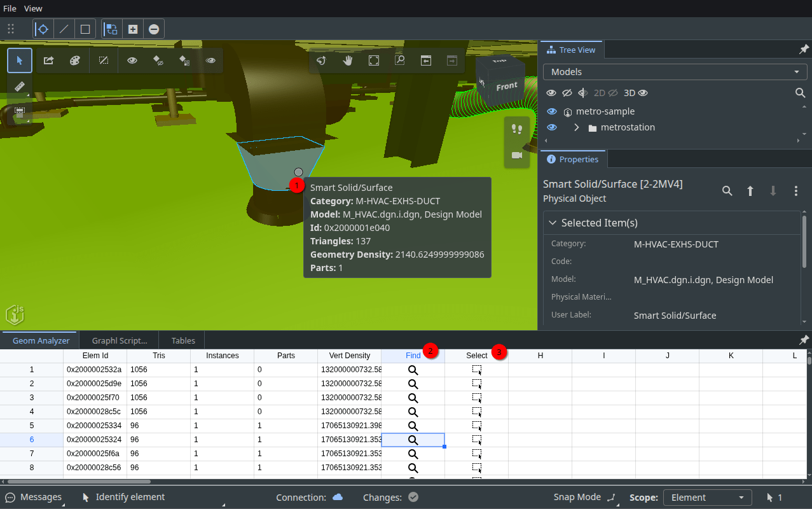The image size is (812, 509).
Task: Activate the pan (hand) view tool
Action: coord(347,60)
